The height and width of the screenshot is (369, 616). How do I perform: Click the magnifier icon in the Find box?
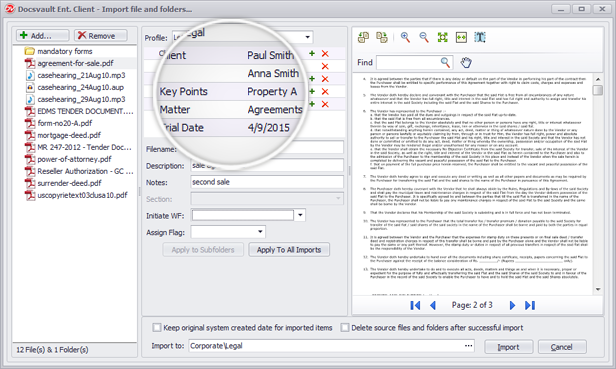pyautogui.click(x=445, y=62)
